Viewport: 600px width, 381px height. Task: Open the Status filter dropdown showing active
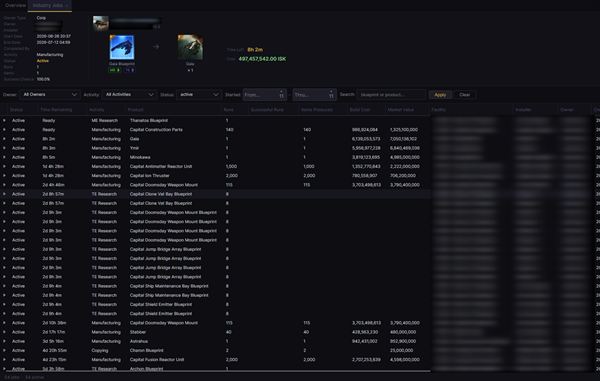[199, 94]
